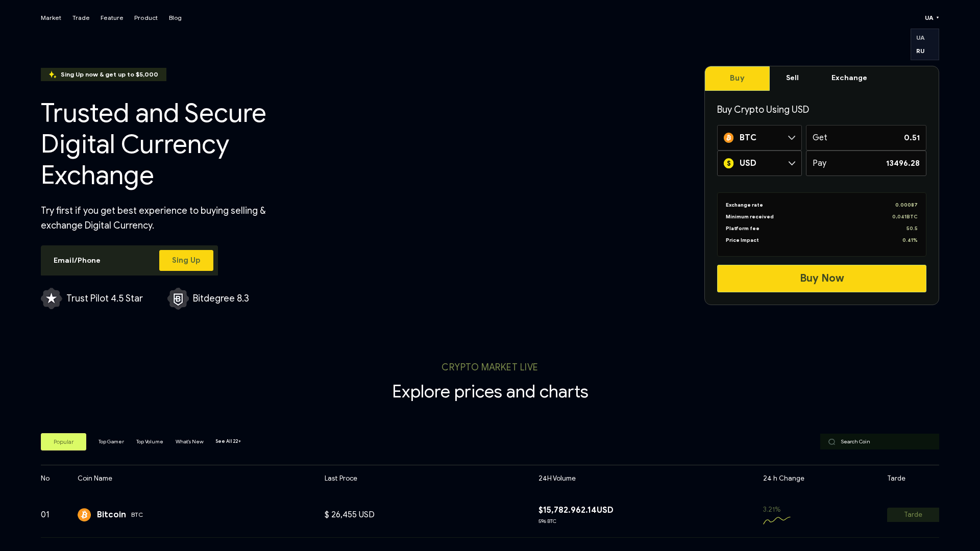
Task: Focus the Get amount field showing 0.51
Action: point(866,138)
